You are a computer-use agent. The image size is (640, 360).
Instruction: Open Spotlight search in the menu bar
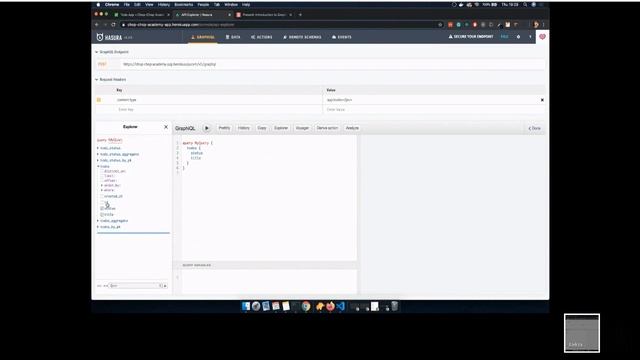[x=525, y=4]
